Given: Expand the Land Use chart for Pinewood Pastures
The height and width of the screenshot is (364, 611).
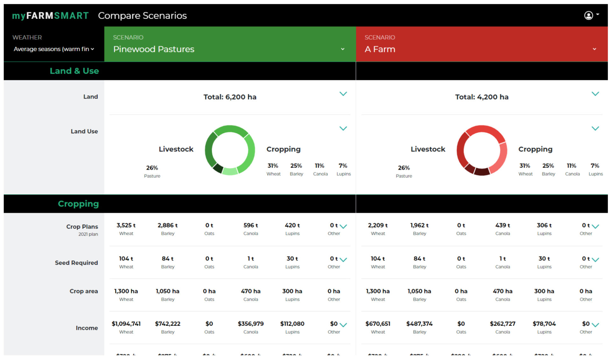Looking at the screenshot, I should pyautogui.click(x=343, y=128).
